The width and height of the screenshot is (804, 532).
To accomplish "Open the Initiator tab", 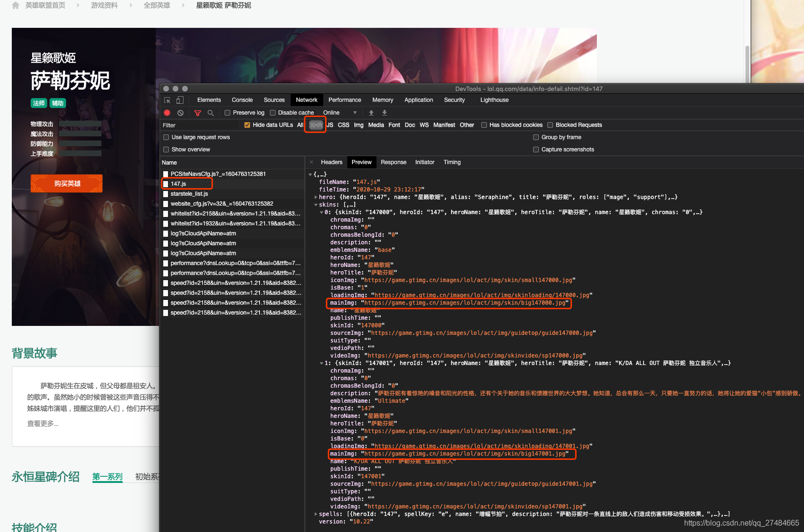I will 425,162.
